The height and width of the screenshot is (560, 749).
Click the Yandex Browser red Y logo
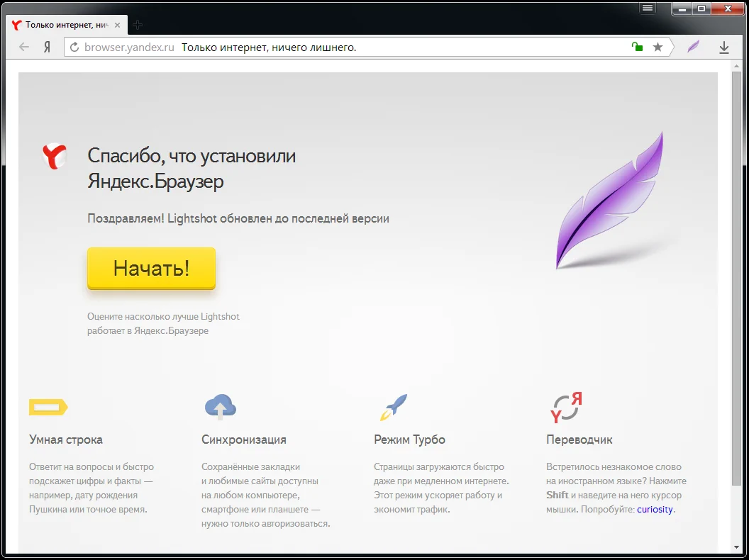(55, 156)
